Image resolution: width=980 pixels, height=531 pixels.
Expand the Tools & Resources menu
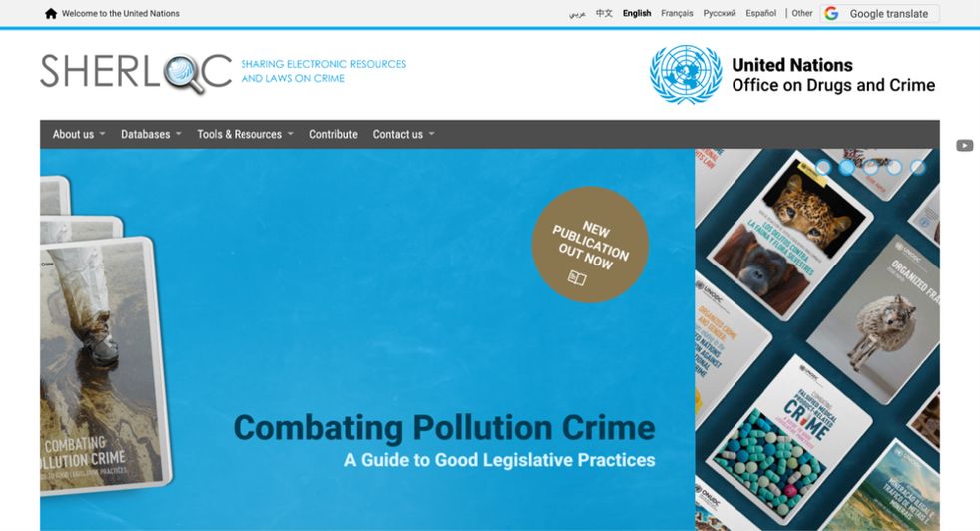(245, 134)
